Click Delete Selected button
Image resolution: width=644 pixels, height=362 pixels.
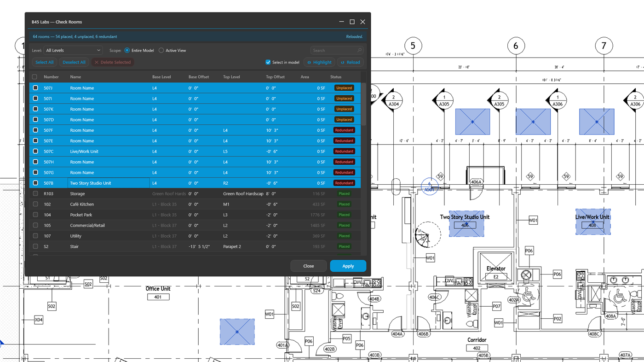112,62
